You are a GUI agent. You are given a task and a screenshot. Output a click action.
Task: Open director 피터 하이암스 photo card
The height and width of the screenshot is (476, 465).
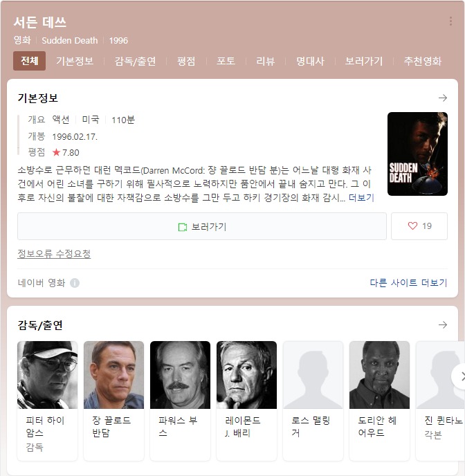(x=47, y=401)
